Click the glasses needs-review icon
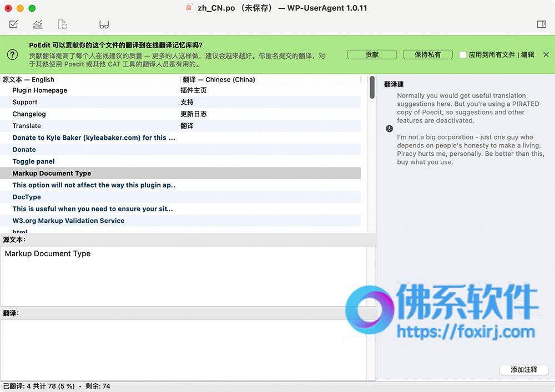This screenshot has height=392, width=555. [104, 24]
